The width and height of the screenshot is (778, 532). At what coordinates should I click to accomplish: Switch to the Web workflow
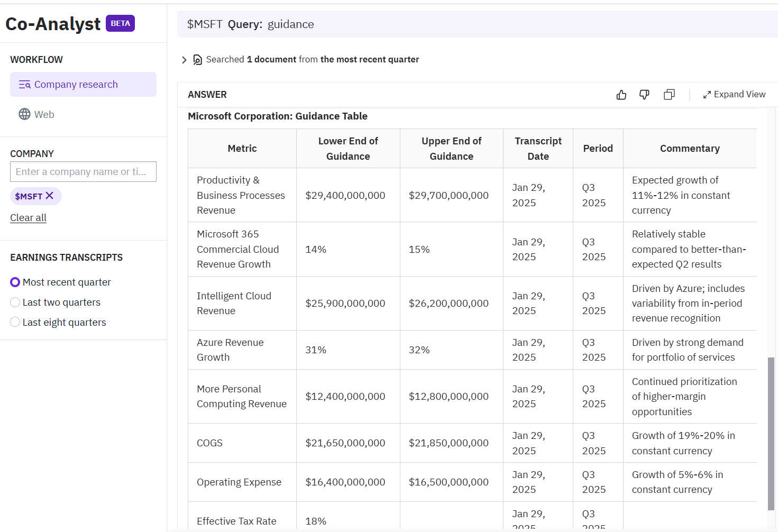44,114
